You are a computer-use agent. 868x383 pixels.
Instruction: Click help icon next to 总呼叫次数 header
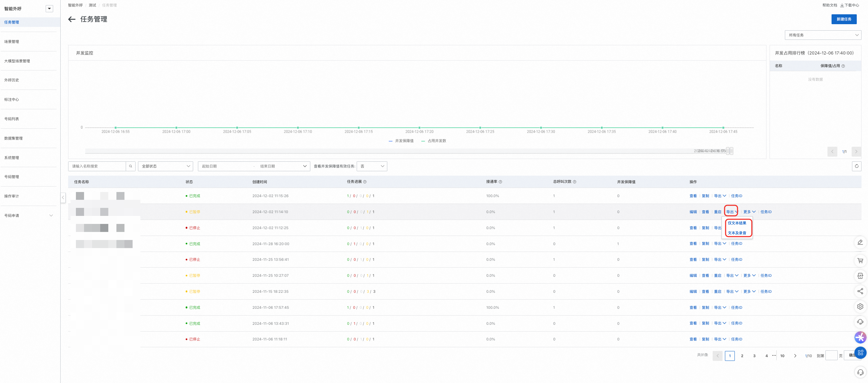(x=574, y=182)
